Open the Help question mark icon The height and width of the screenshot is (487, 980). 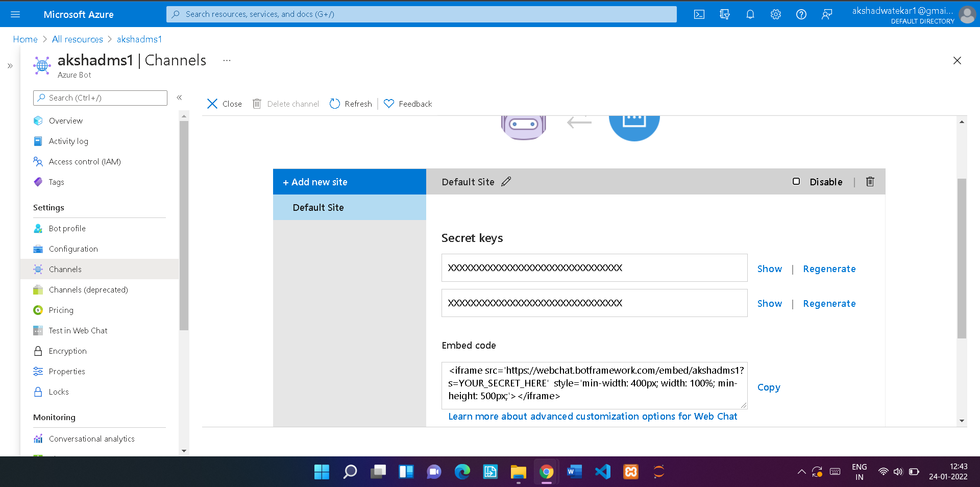coord(801,14)
